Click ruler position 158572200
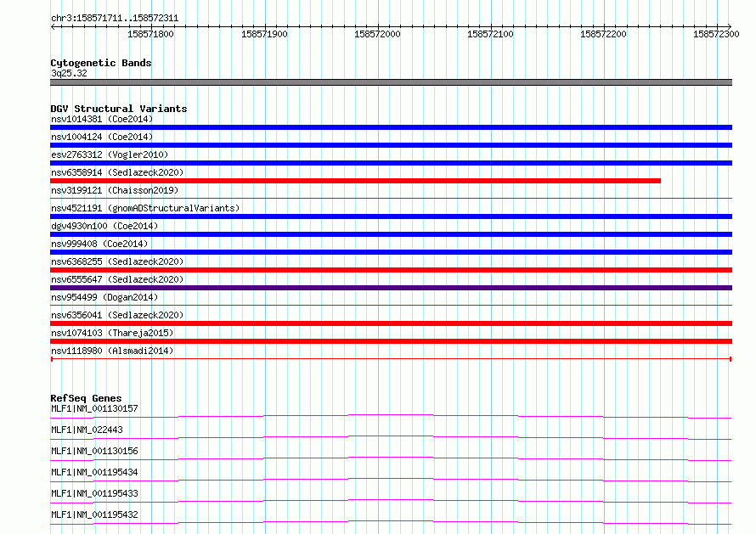 [604, 34]
